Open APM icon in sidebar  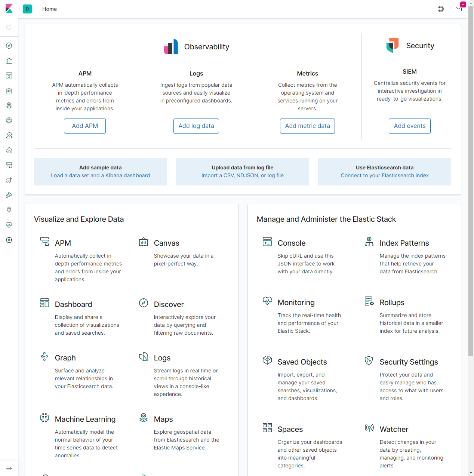click(x=9, y=165)
